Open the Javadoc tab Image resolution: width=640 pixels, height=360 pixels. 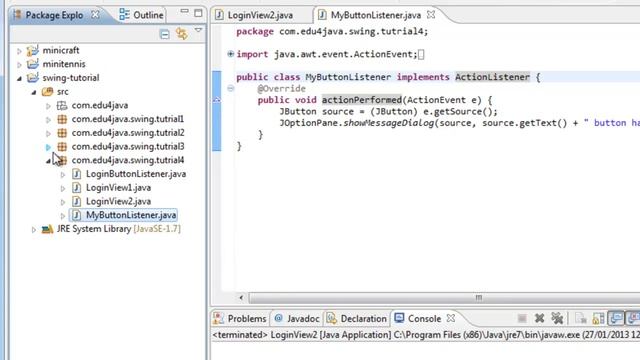(297, 318)
